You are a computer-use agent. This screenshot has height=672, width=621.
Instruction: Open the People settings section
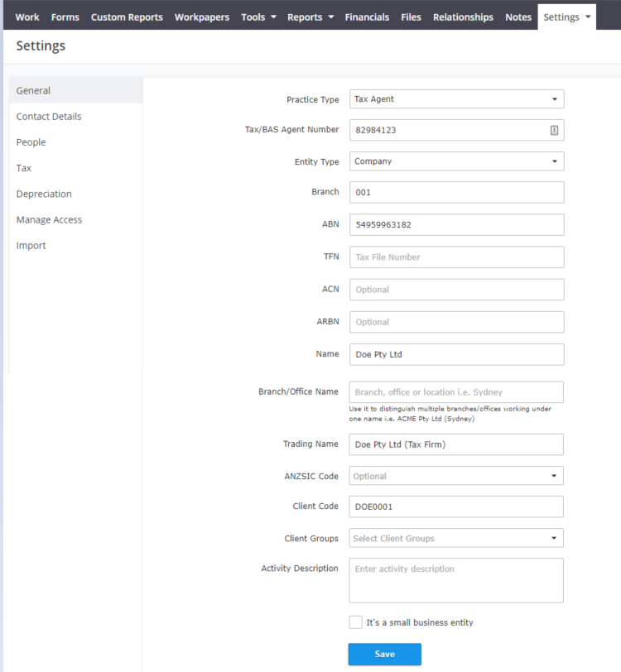click(x=31, y=142)
